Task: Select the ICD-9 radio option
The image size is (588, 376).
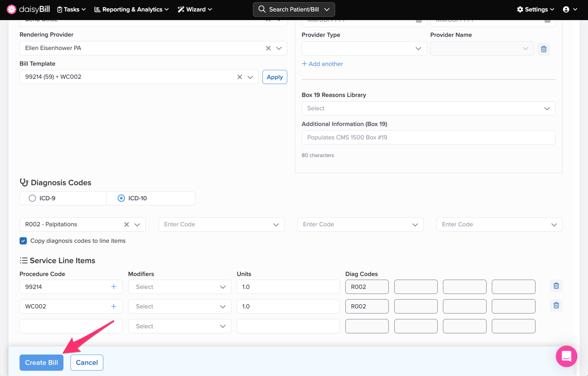Action: tap(32, 198)
